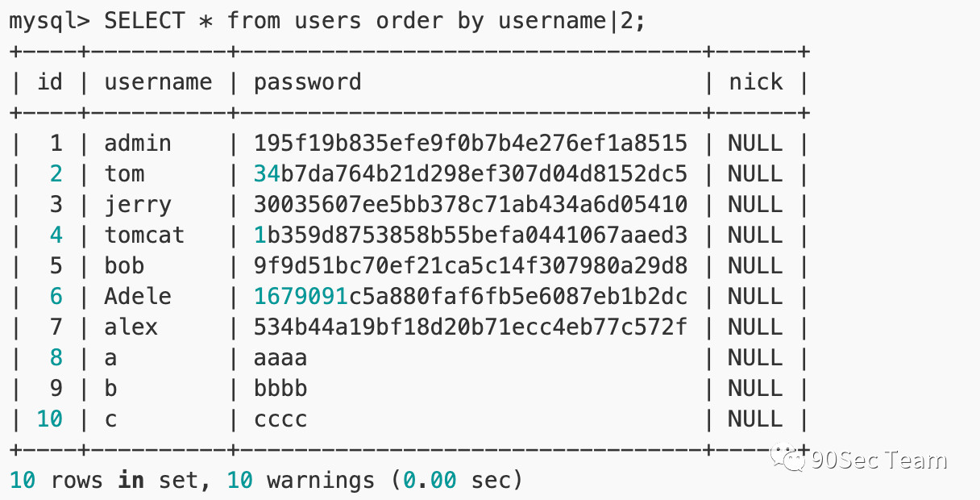Click the jerry username cell
Viewport: 980px width, 500px height.
pyautogui.click(x=138, y=204)
